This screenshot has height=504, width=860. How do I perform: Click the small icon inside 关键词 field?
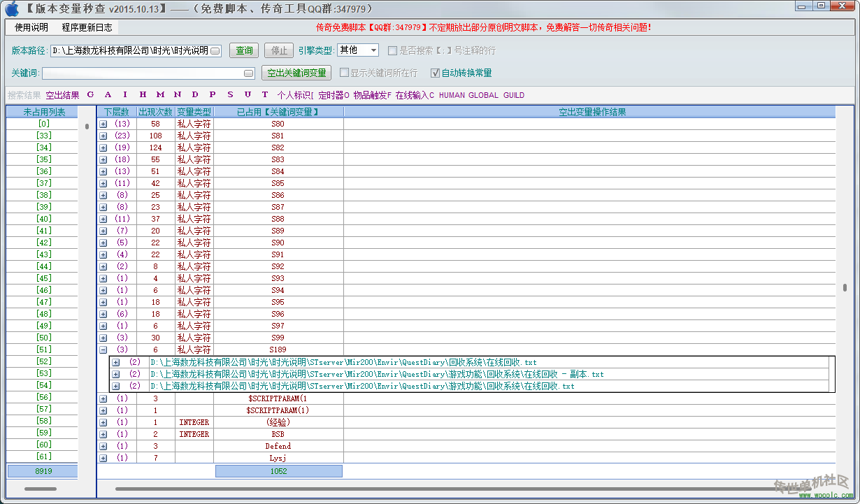click(249, 73)
